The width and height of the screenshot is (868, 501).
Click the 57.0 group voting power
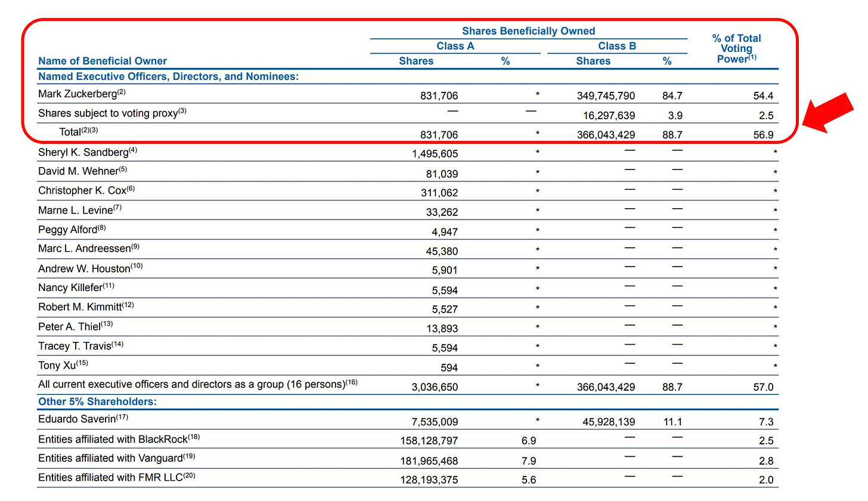(x=763, y=387)
